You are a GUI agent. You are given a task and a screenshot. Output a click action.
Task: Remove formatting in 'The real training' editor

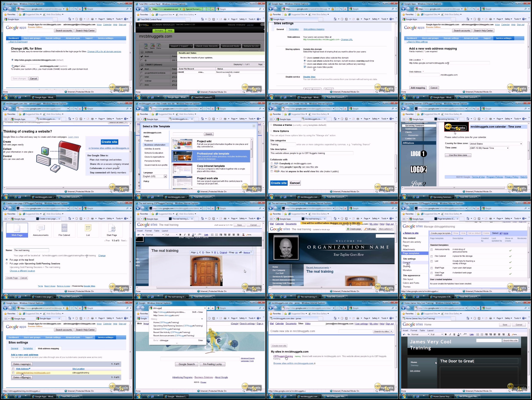243,235
